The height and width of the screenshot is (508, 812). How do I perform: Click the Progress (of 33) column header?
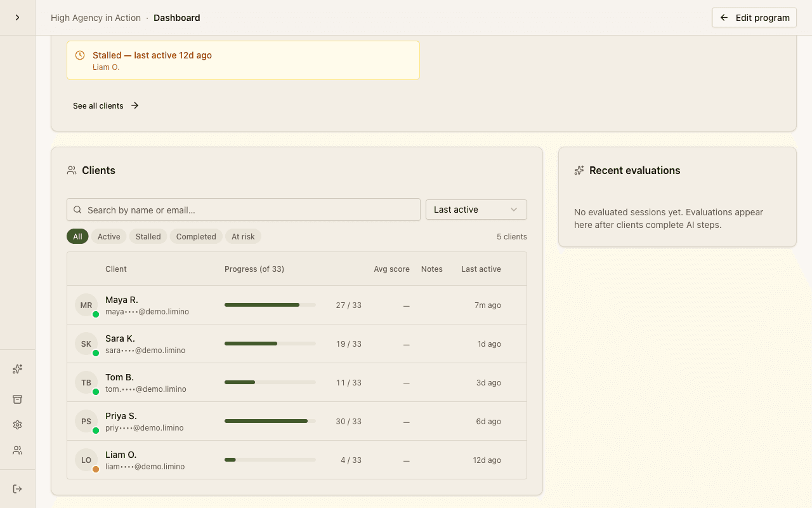coord(254,269)
